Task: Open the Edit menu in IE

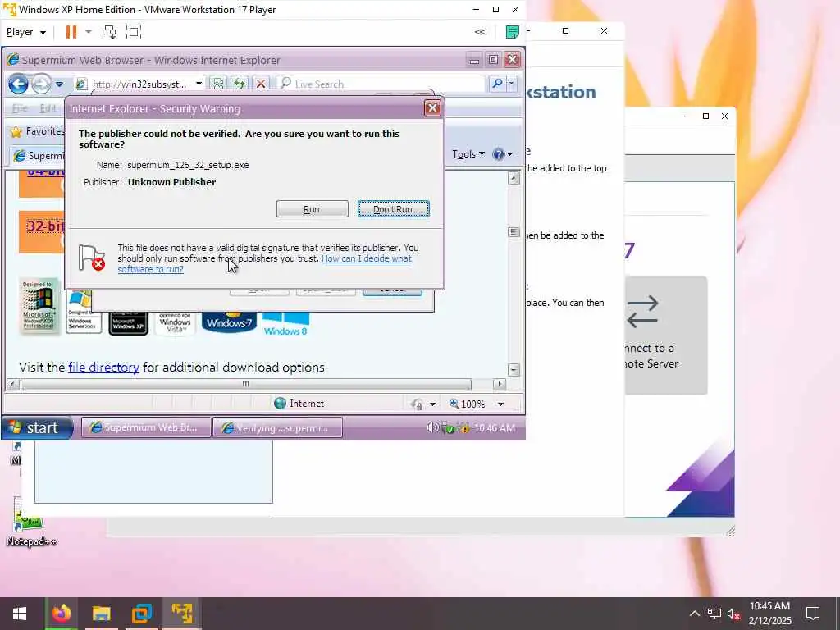Action: click(48, 108)
